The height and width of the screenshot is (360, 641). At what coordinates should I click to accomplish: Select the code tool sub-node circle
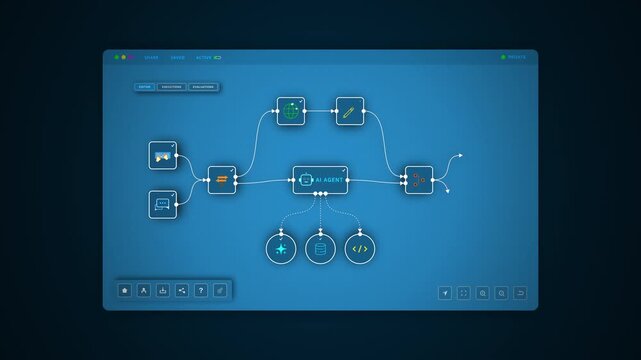[x=360, y=248]
